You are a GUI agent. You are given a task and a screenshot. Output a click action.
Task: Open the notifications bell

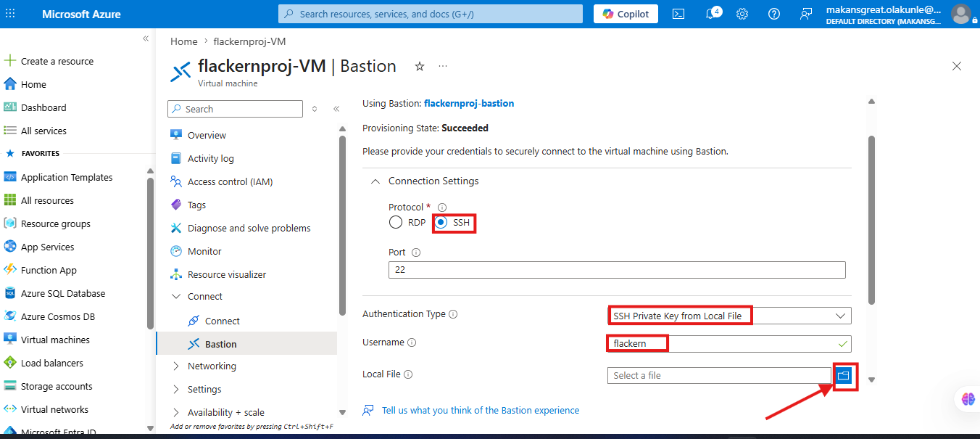click(713, 14)
